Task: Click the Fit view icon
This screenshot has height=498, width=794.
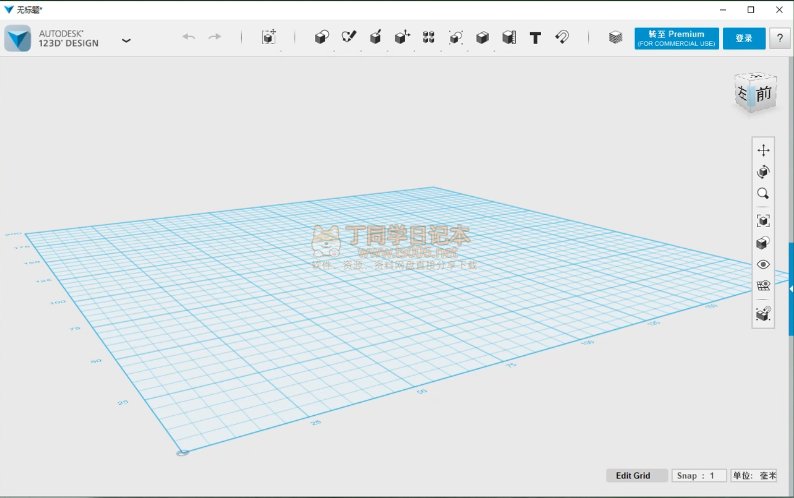Action: point(763,220)
